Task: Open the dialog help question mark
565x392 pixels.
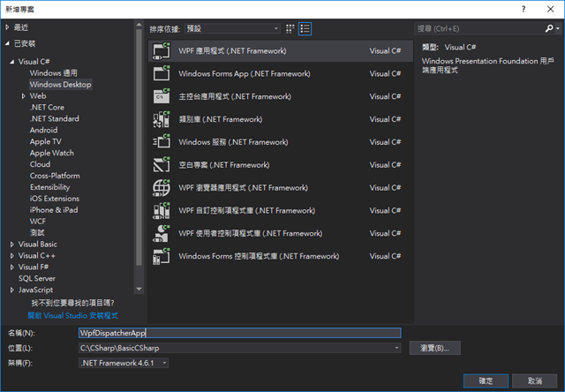Action: [x=524, y=9]
